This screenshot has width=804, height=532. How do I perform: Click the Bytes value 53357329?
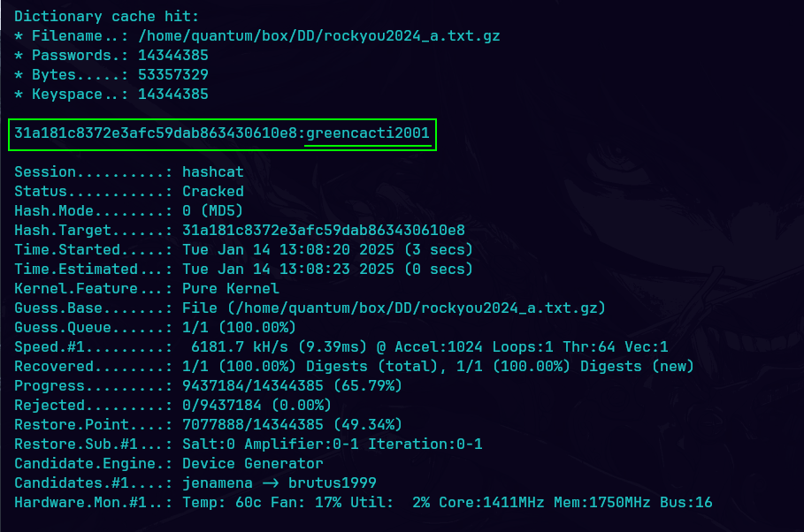point(173,75)
